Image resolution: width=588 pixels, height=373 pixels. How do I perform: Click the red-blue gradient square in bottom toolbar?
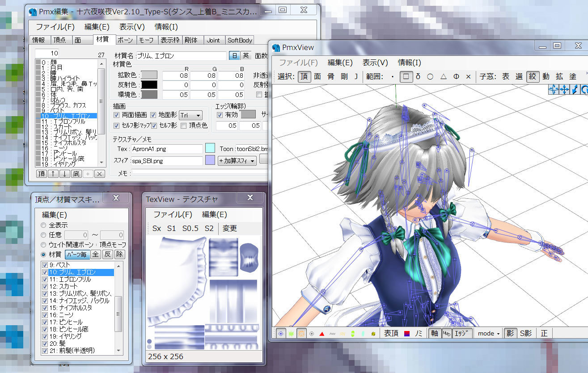click(x=407, y=333)
